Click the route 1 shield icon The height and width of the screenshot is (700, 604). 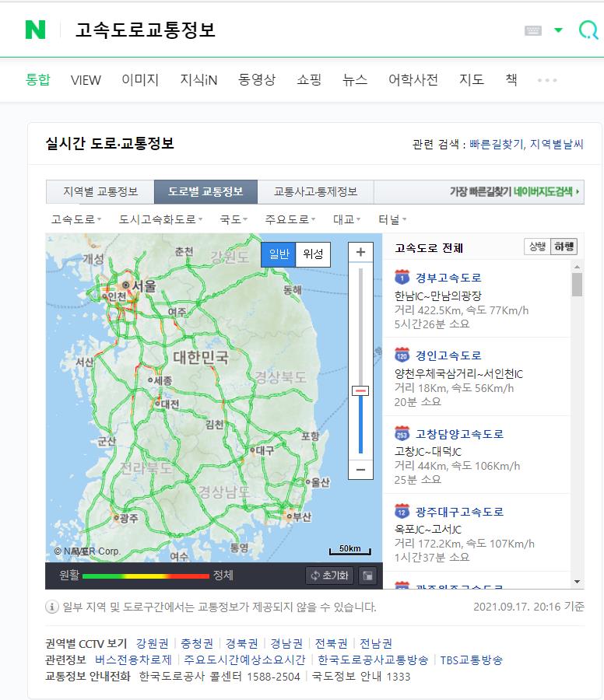click(x=402, y=277)
